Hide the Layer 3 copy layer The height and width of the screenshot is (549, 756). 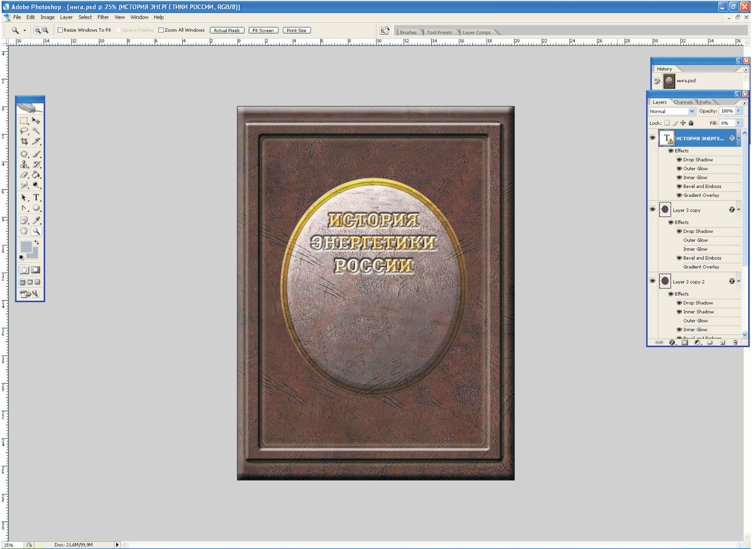click(x=652, y=209)
